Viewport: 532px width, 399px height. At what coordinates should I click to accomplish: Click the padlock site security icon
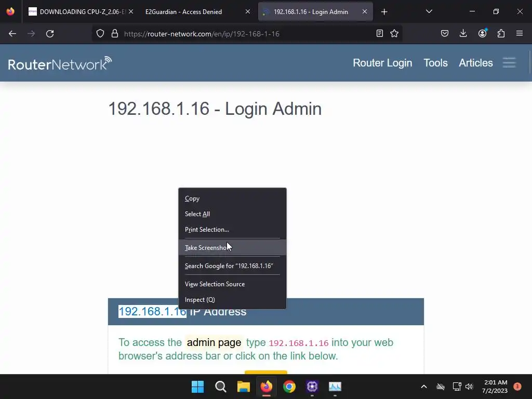[x=115, y=34]
